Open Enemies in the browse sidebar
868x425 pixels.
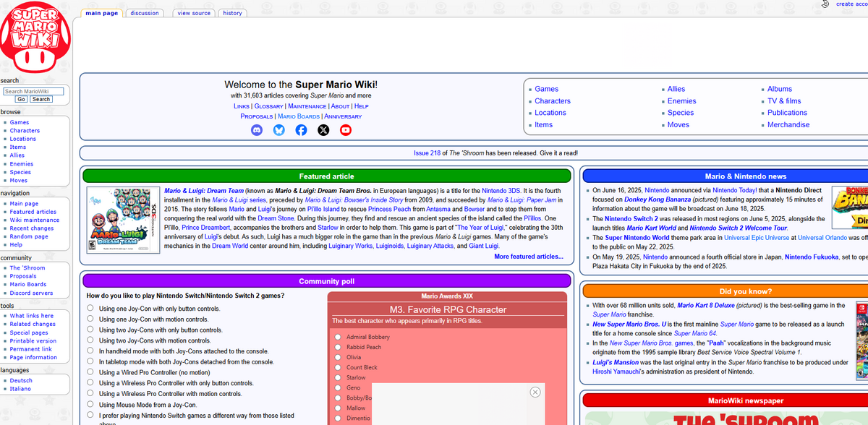[x=21, y=164]
